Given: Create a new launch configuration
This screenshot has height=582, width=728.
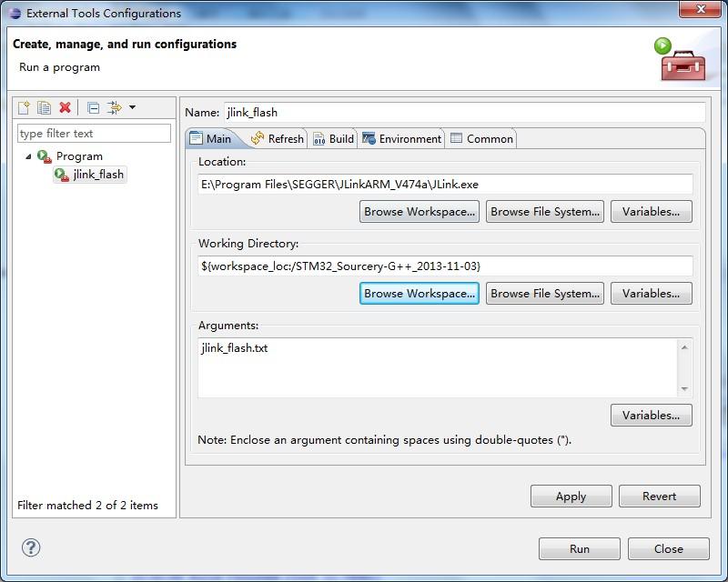Looking at the screenshot, I should (x=24, y=108).
